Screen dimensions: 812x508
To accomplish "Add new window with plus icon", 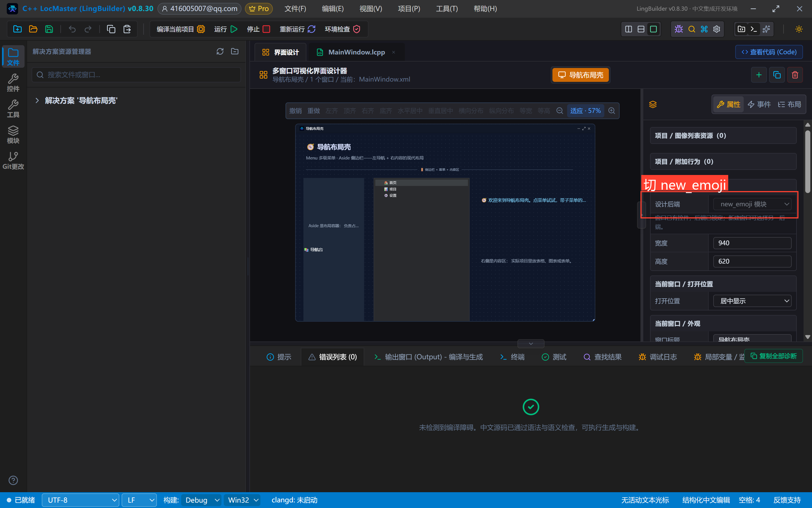I will 759,75.
